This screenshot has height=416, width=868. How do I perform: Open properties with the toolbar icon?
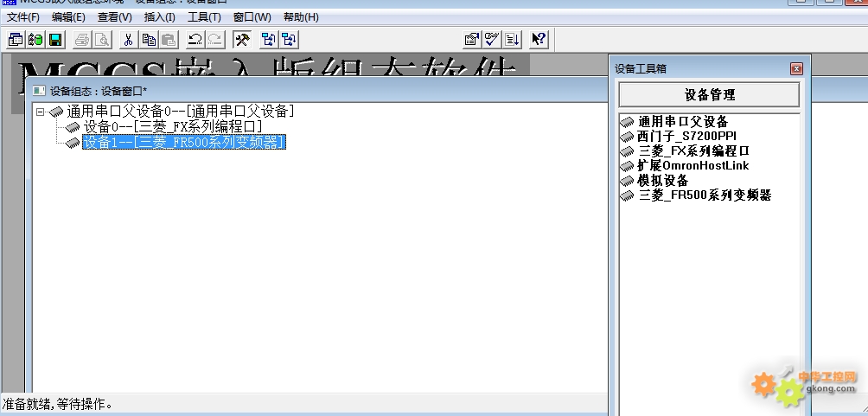coord(472,39)
